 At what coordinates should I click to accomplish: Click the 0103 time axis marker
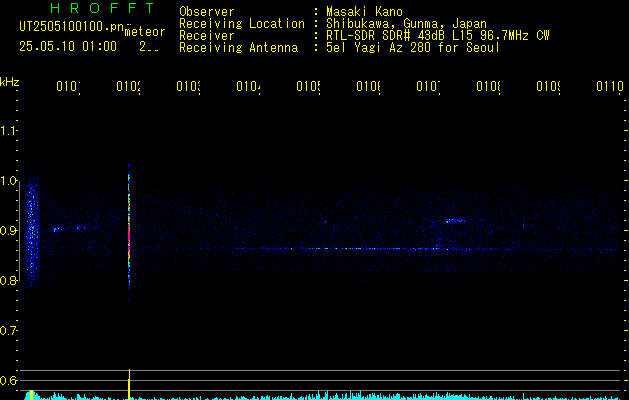[x=188, y=86]
